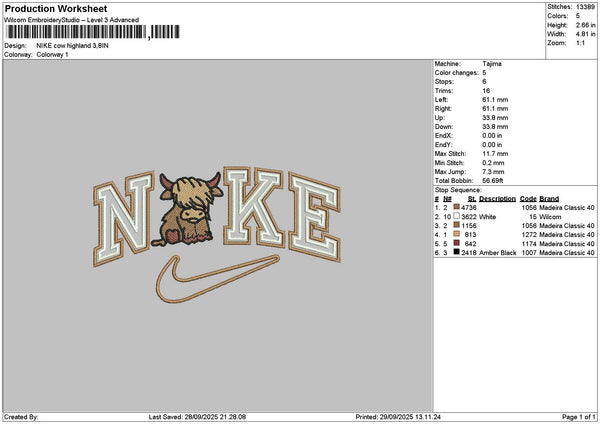Click the highland cow in the design preview
This screenshot has width=600, height=424.
(187, 209)
